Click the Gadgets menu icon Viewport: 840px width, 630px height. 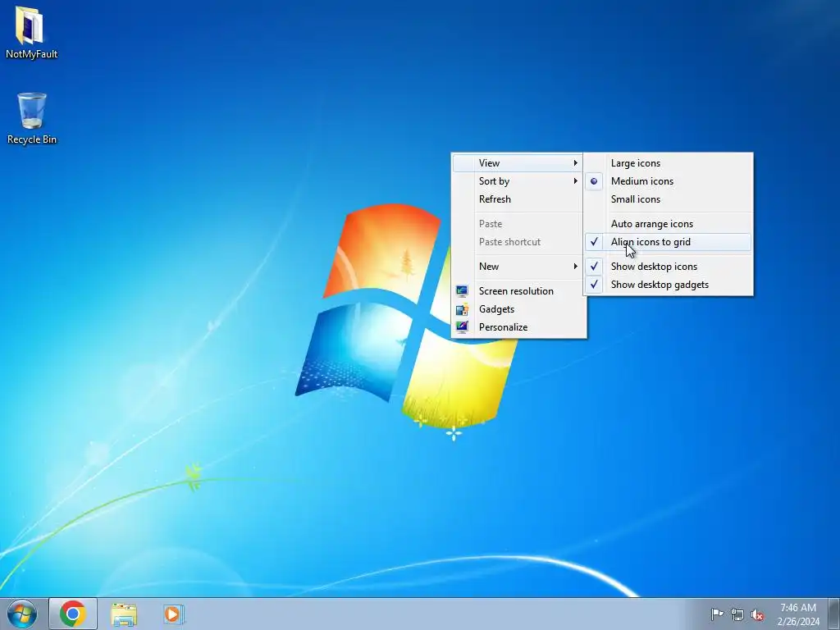tap(462, 309)
